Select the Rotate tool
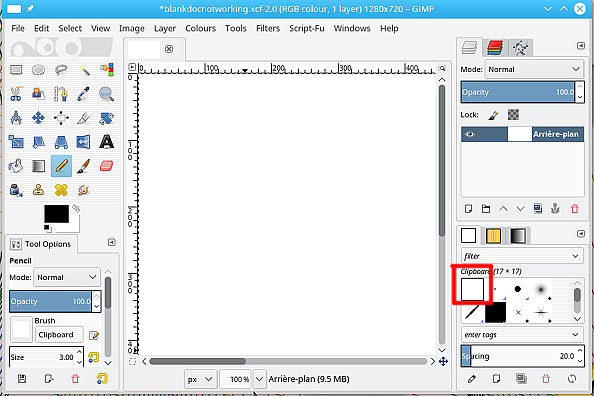 point(106,118)
